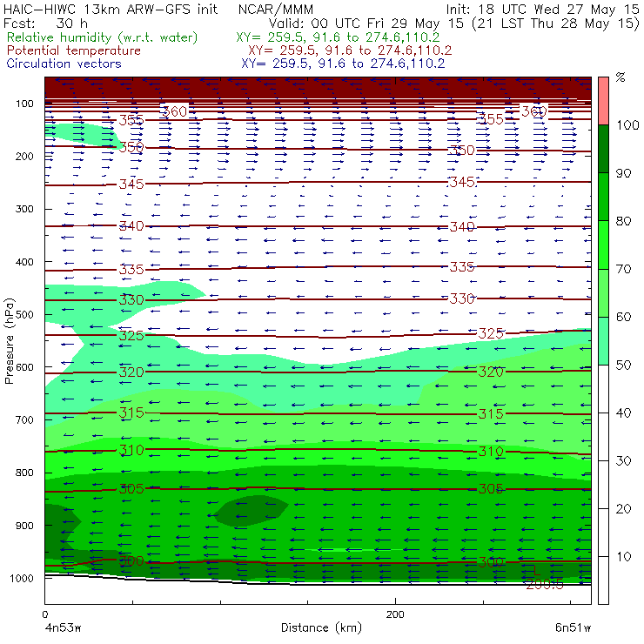This screenshot has width=644, height=644.
Task: Click the '299.5' contour value label
Action: pos(545,584)
